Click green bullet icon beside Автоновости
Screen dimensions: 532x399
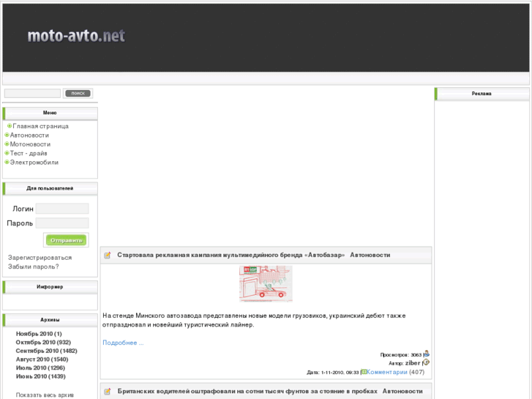(7, 135)
